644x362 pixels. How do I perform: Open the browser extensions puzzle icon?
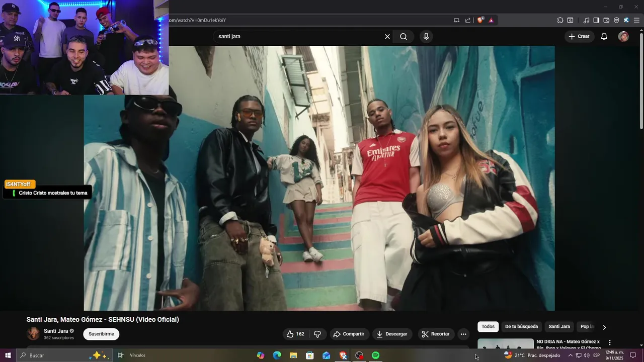coord(560,20)
